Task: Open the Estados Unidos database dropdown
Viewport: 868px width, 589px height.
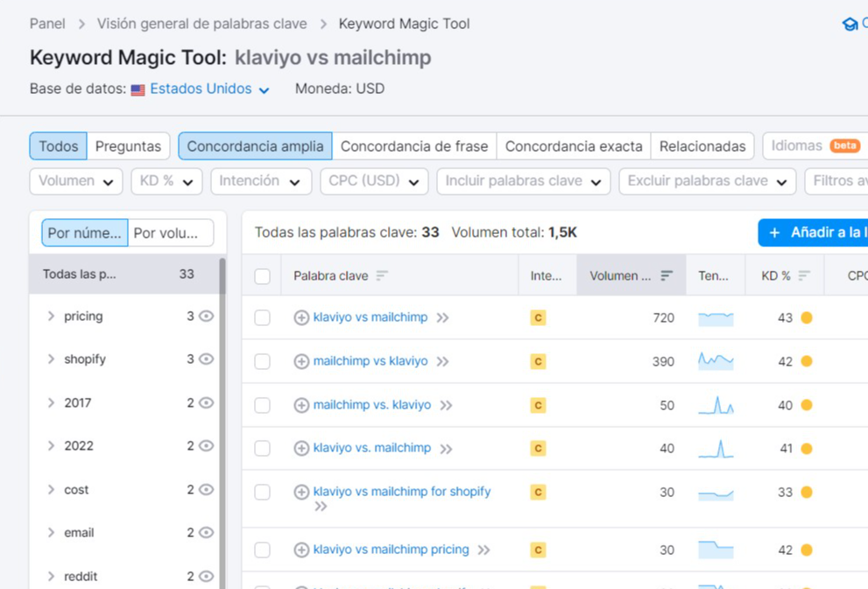Action: [x=210, y=89]
